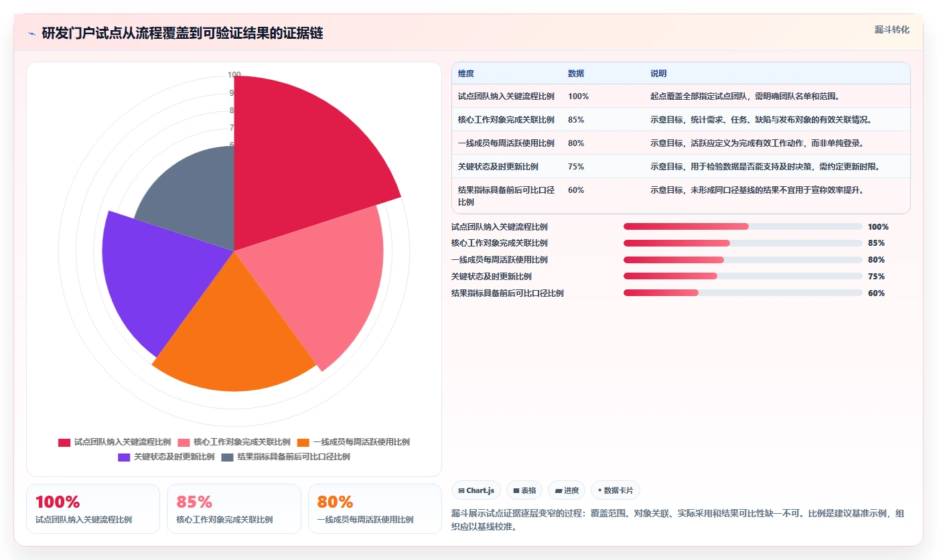
Task: Click the page title 研发门户试点从流程覆盖到可验证结果的证据链
Action: [x=182, y=33]
